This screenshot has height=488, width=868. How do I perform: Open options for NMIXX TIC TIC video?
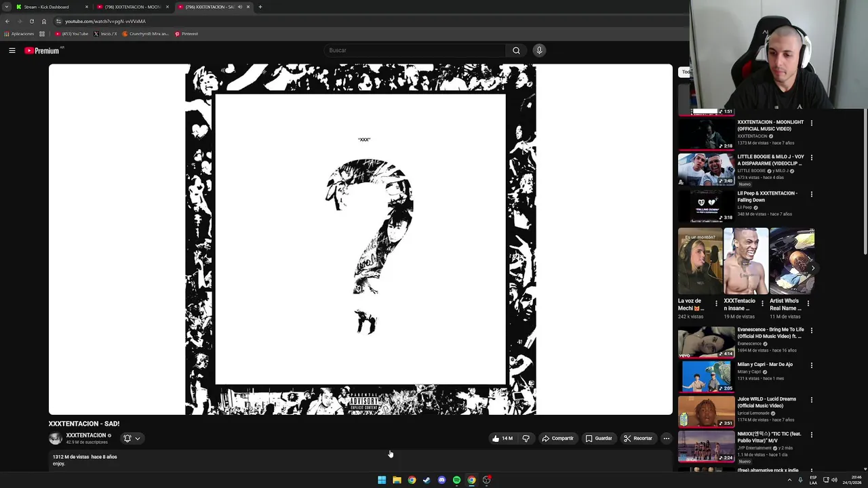[811, 434]
